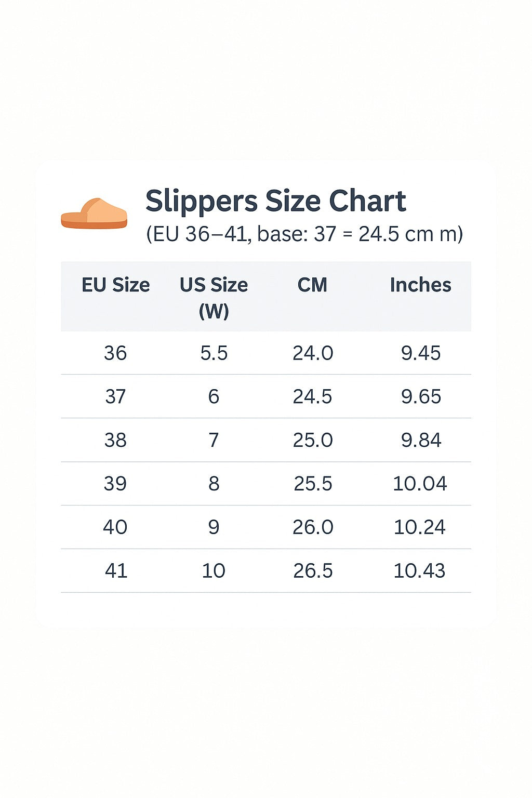The width and height of the screenshot is (532, 798).
Task: Click the base size subtitle text
Action: tap(304, 234)
